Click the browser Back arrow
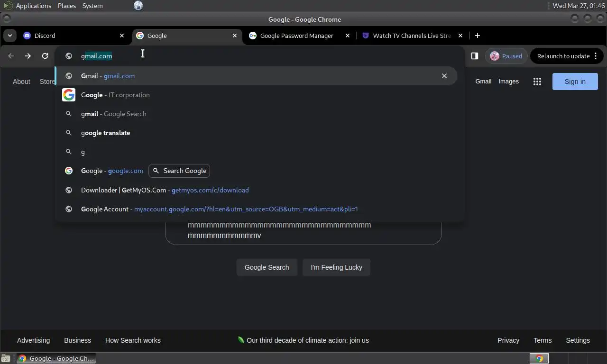The image size is (607, 364). (x=11, y=56)
